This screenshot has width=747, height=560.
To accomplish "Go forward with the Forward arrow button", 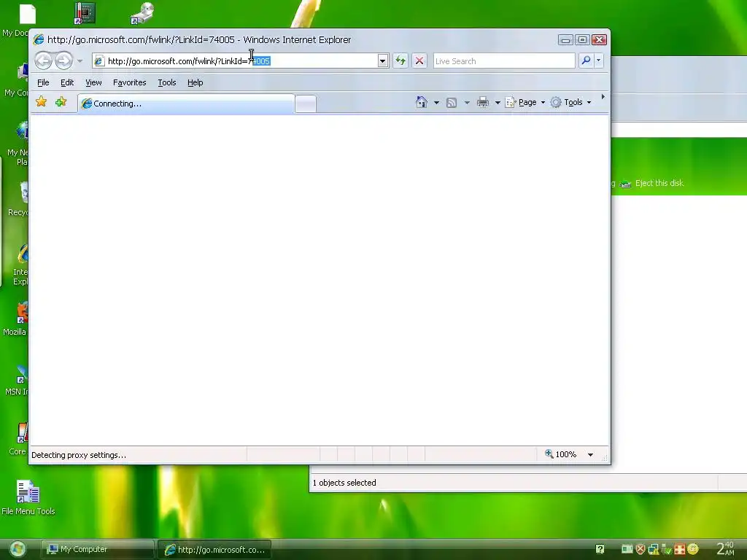I will click(63, 61).
